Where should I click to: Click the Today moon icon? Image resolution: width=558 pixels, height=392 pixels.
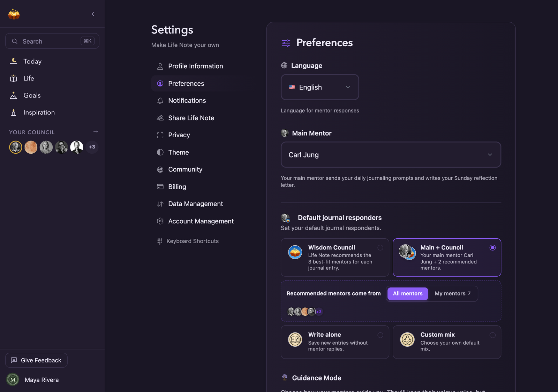pyautogui.click(x=14, y=61)
